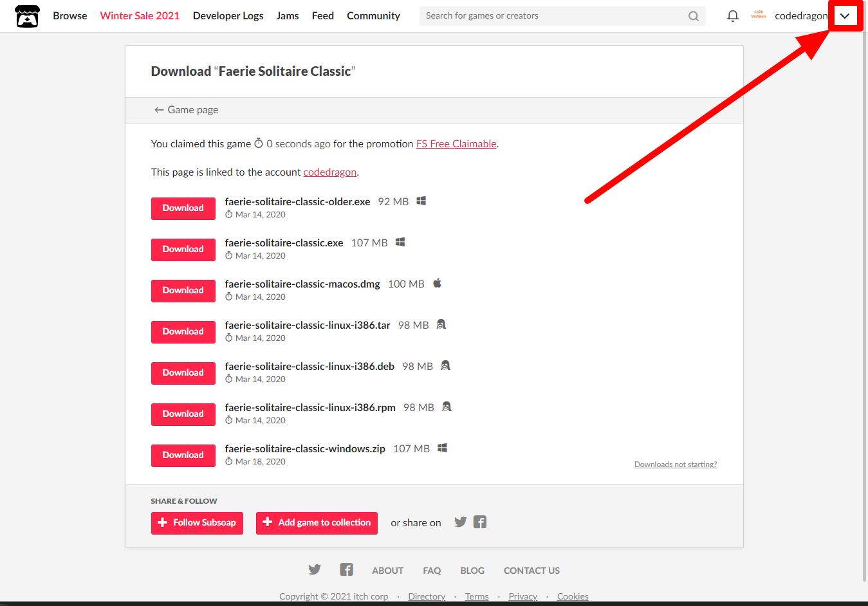Open the Privacy footer link
The height and width of the screenshot is (606, 868).
(523, 596)
